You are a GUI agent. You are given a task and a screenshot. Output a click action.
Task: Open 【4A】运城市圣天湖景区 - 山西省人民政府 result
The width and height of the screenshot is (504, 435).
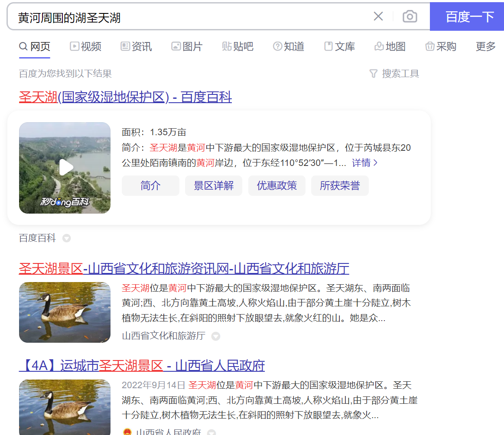point(142,366)
